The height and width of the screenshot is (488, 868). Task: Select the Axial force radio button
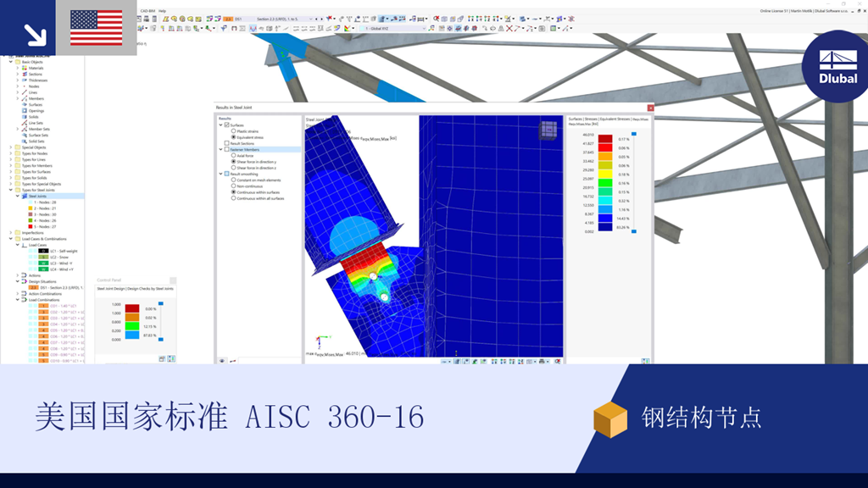click(x=234, y=156)
